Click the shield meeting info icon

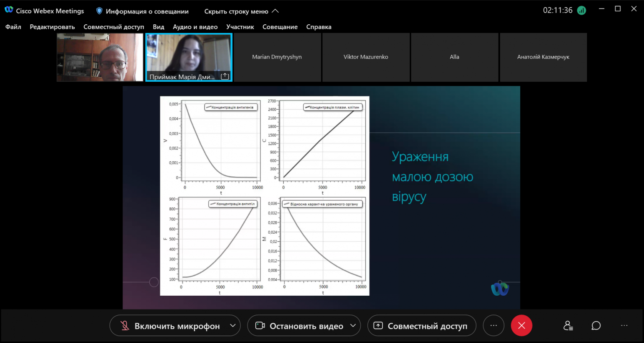[x=99, y=11]
